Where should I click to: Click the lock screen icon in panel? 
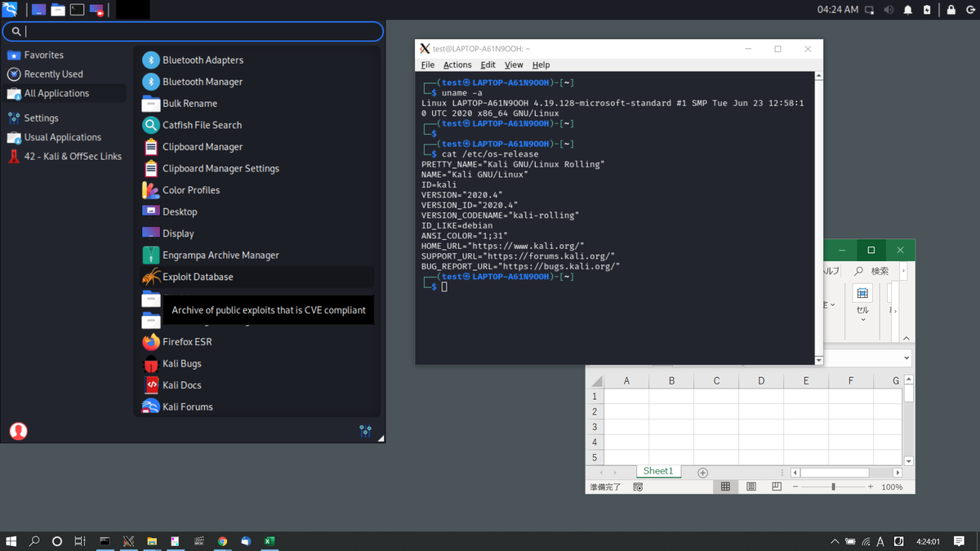(x=951, y=10)
